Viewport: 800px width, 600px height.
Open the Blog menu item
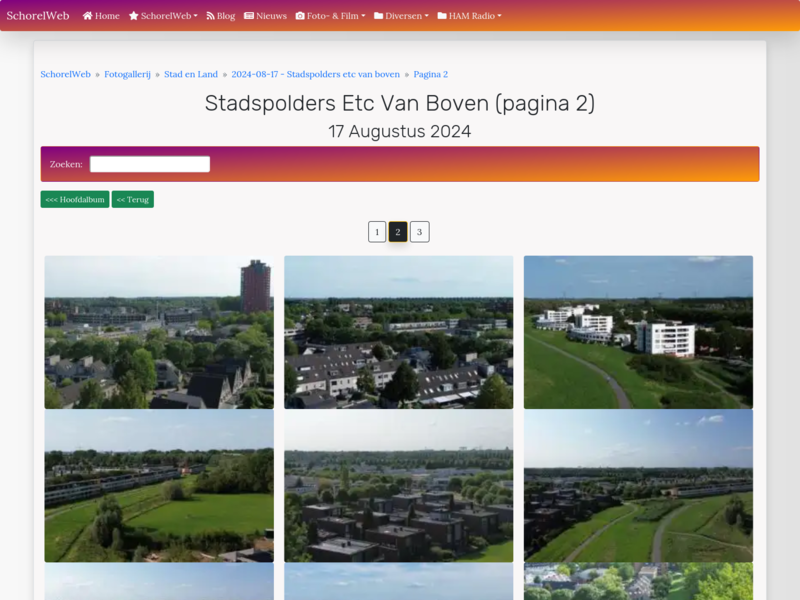[x=221, y=16]
